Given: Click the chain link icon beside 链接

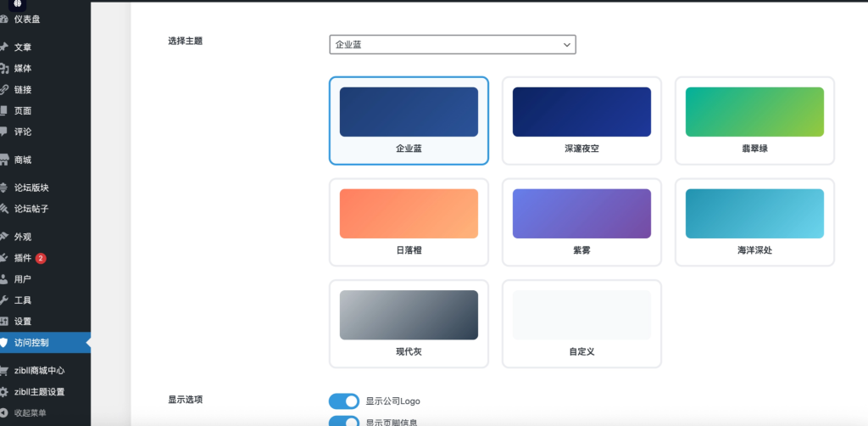Looking at the screenshot, I should [3, 90].
